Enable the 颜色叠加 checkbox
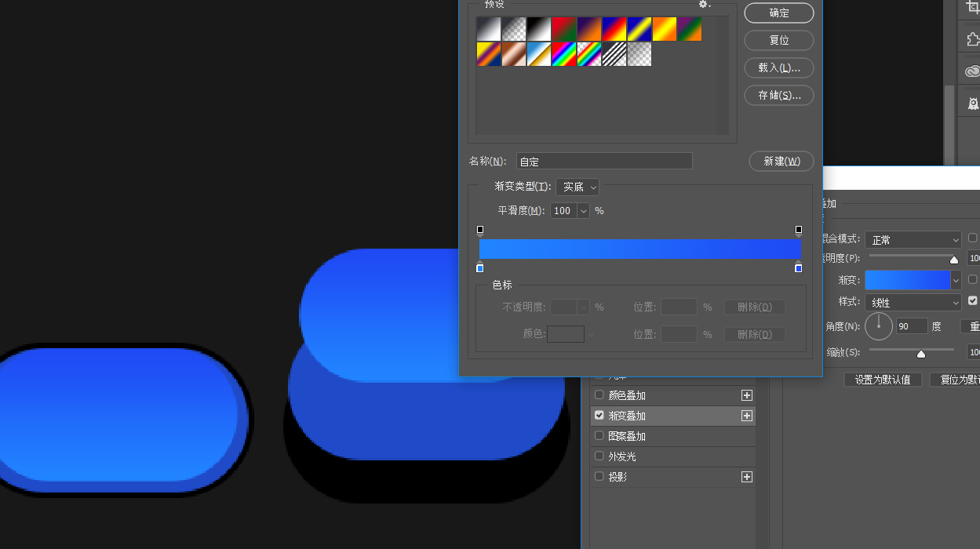This screenshot has height=549, width=980. [599, 394]
